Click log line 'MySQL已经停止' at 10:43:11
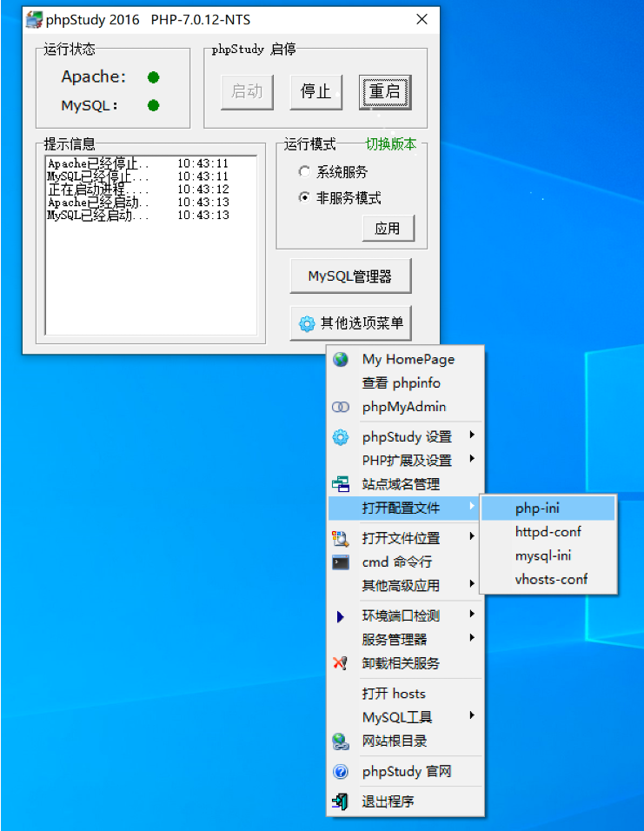This screenshot has width=644, height=831. pyautogui.click(x=138, y=176)
